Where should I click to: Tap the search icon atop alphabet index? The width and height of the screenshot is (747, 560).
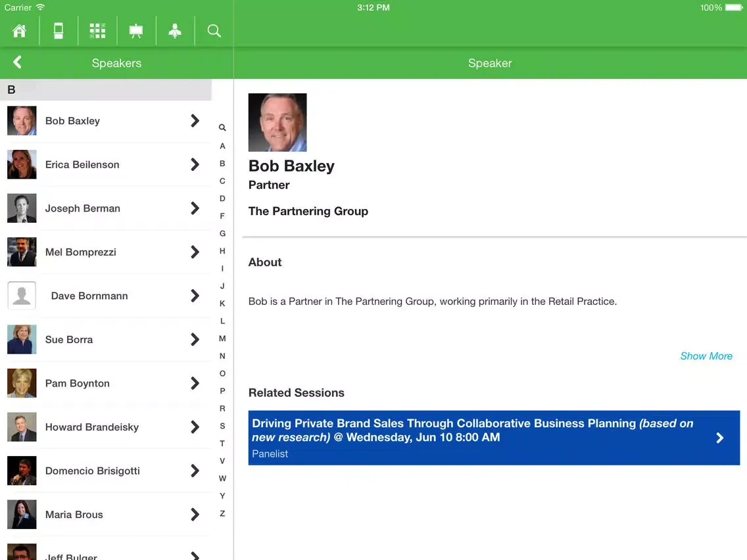222,128
